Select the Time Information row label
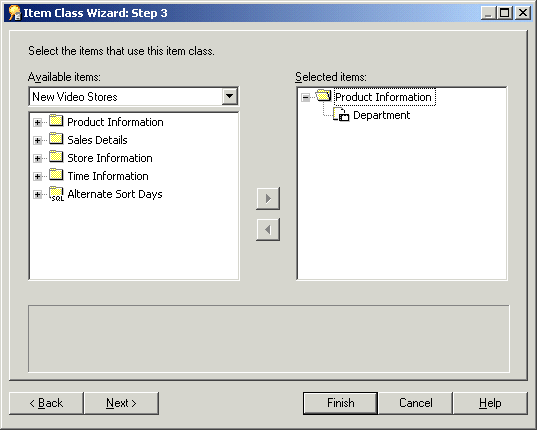The height and width of the screenshot is (430, 537). point(108,176)
